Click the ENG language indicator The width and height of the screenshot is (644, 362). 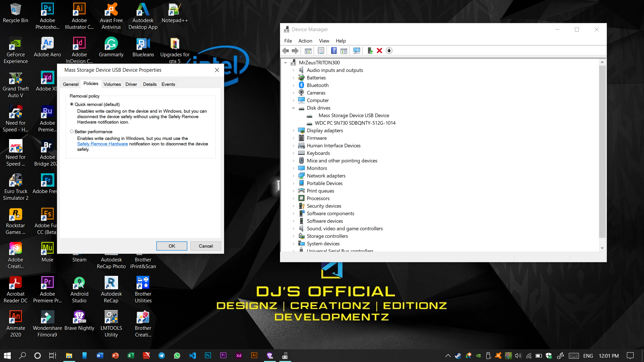[x=588, y=356]
